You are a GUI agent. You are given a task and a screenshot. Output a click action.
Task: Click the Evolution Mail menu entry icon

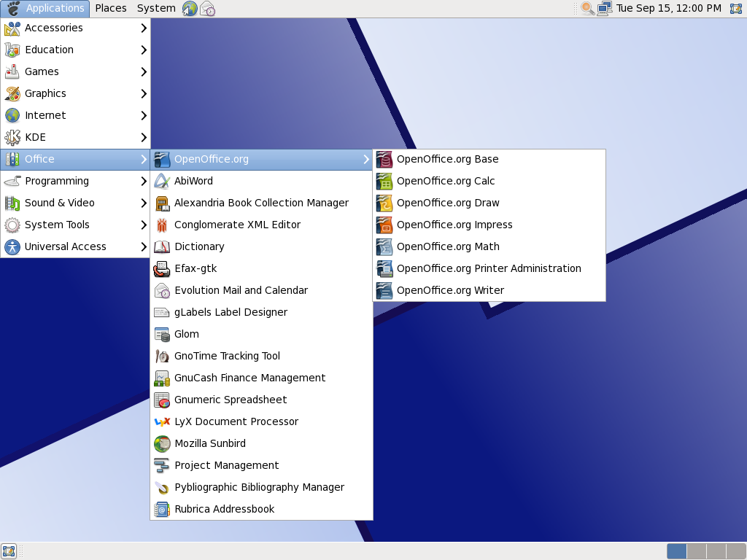point(162,291)
